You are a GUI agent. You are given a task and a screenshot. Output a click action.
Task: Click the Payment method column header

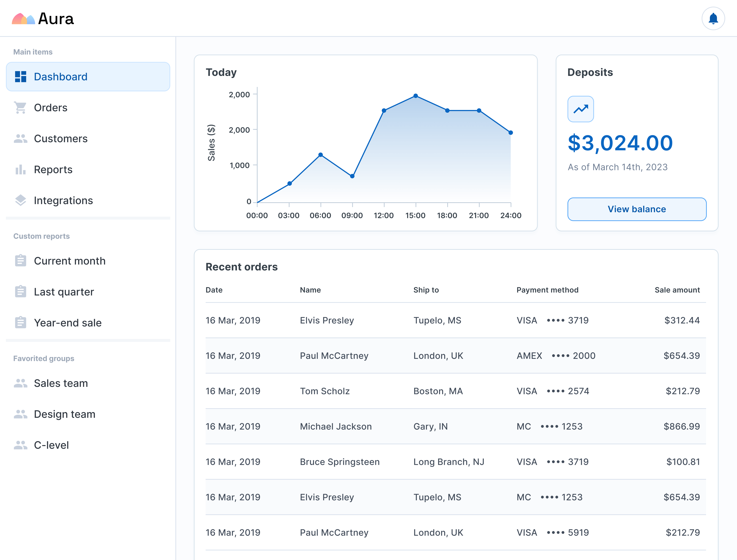coord(547,290)
